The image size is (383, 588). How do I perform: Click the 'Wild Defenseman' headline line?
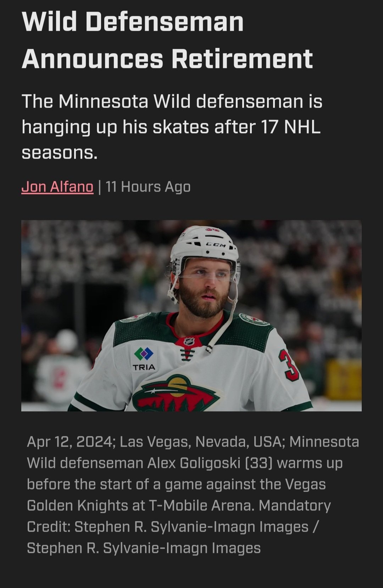(133, 22)
